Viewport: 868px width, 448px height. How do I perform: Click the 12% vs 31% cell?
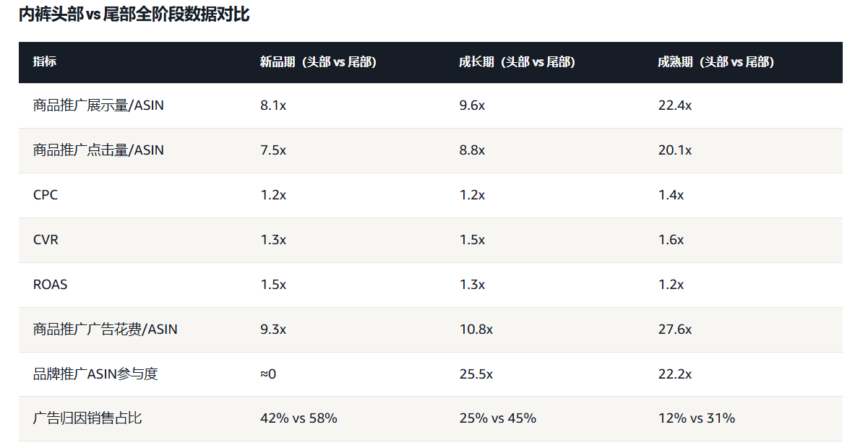696,418
